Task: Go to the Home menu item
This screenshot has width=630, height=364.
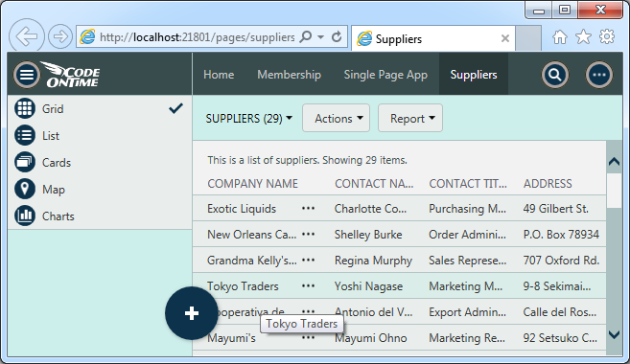Action: click(x=219, y=75)
